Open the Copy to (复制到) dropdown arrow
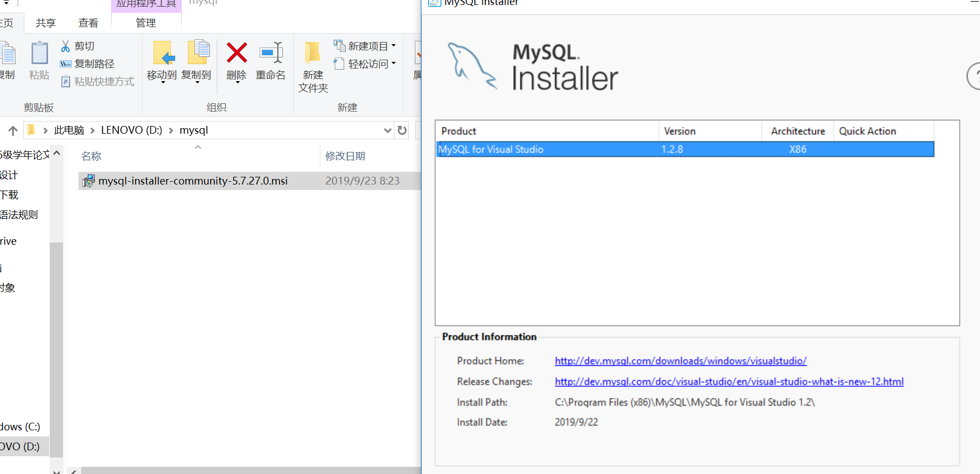Viewport: 980px width, 474px height. pyautogui.click(x=198, y=82)
